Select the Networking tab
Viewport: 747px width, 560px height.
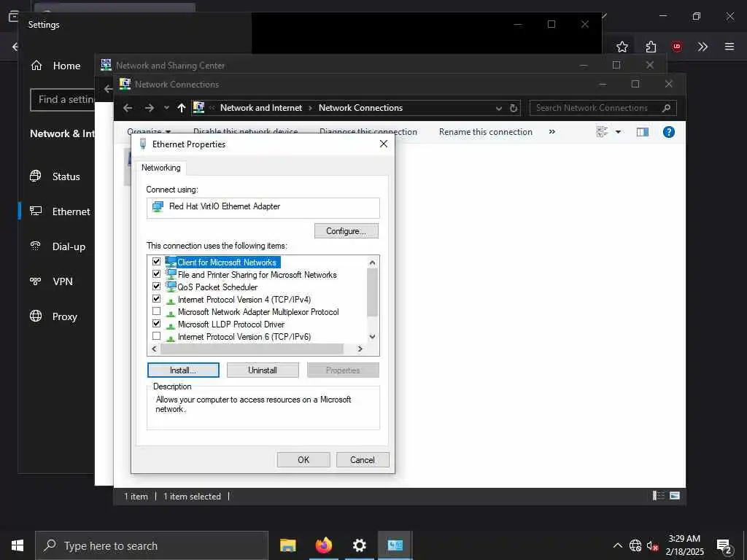pos(161,168)
